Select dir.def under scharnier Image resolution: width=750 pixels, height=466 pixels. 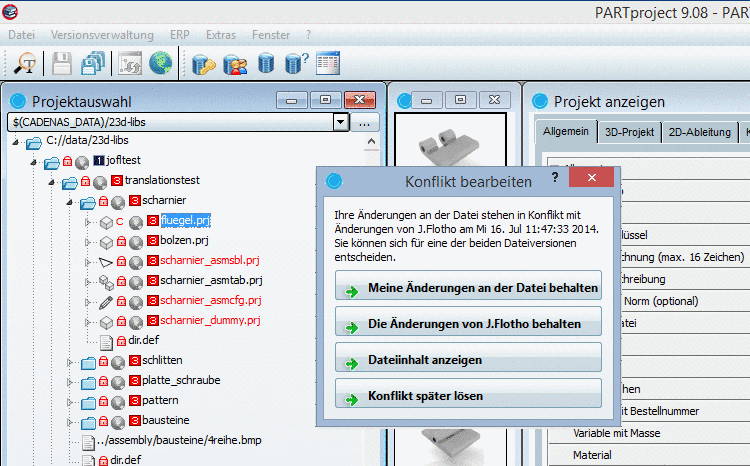[143, 340]
